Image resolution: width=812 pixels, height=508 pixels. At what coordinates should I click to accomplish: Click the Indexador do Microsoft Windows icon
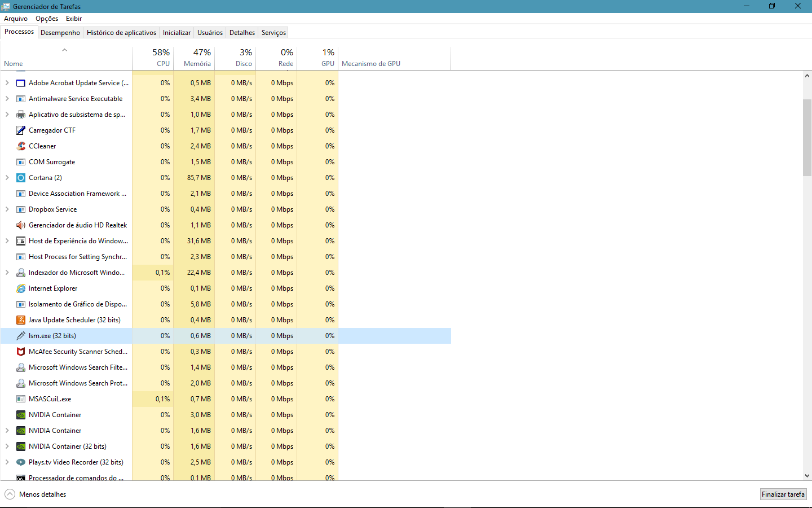point(21,273)
